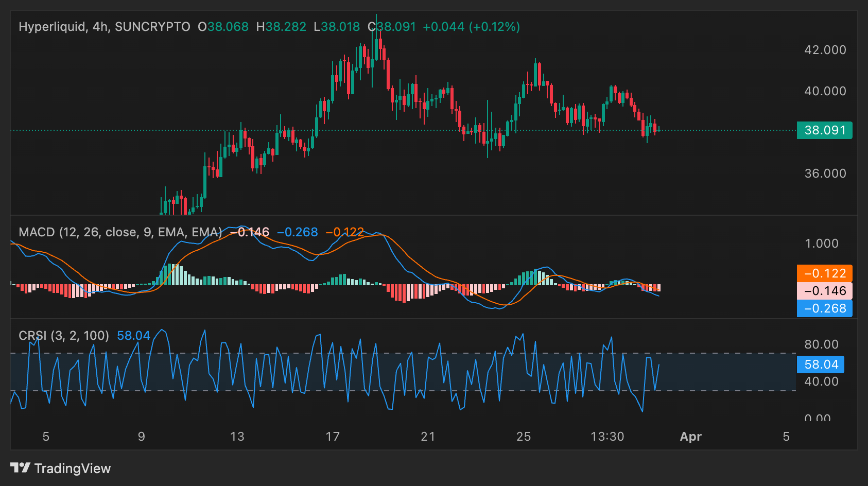The width and height of the screenshot is (868, 486).
Task: Select the 17 date on the time axis
Action: coord(333,437)
